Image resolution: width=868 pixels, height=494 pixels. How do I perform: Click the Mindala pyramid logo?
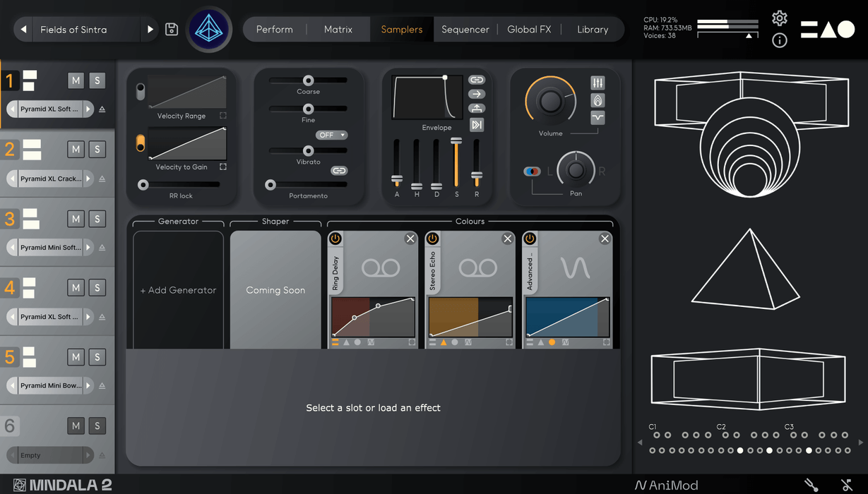point(209,29)
